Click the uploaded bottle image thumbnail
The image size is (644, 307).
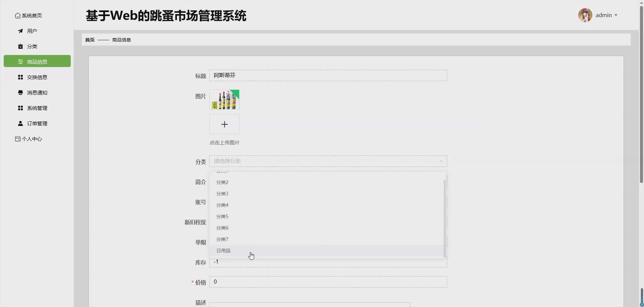(x=224, y=99)
